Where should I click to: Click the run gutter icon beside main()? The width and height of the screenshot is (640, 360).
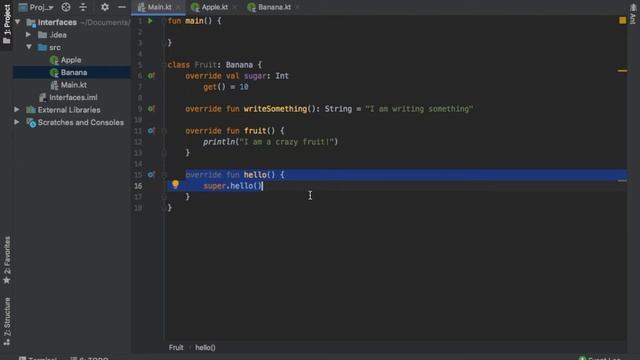click(x=150, y=21)
